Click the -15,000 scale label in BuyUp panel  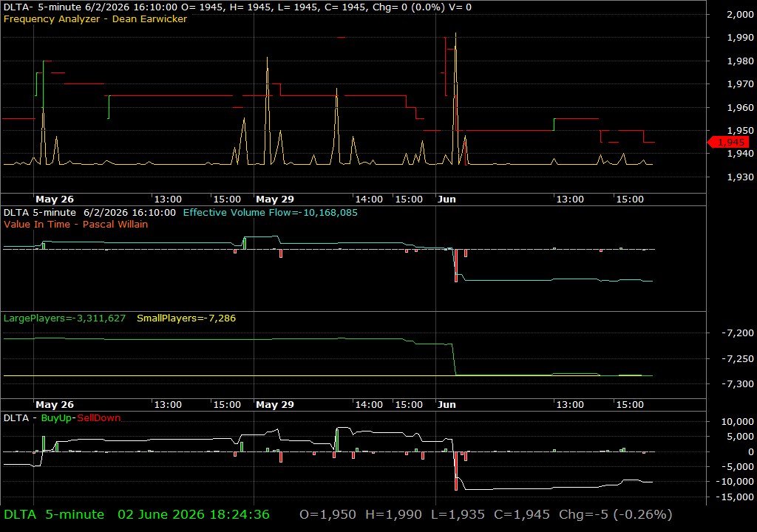(736, 497)
